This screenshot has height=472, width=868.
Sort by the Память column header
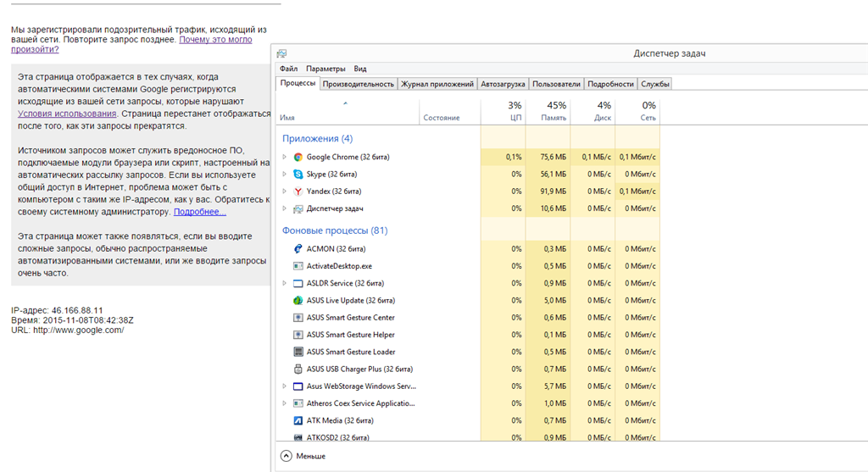tap(548, 111)
